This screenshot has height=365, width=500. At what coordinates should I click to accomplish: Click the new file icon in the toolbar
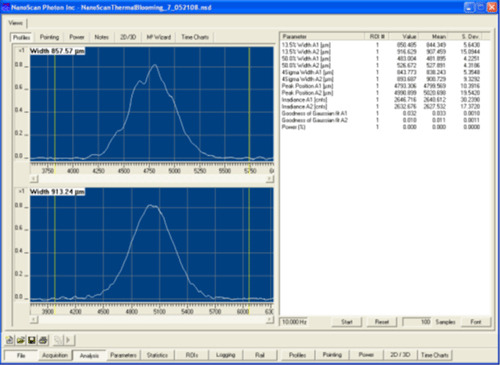[x=9, y=340]
